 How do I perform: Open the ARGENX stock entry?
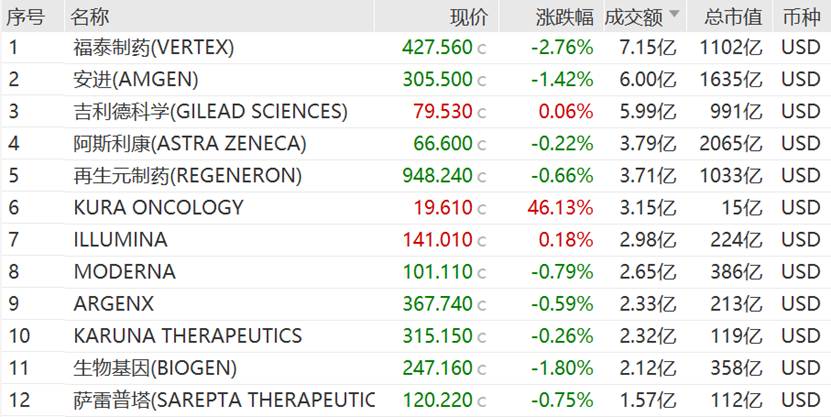coord(112,303)
